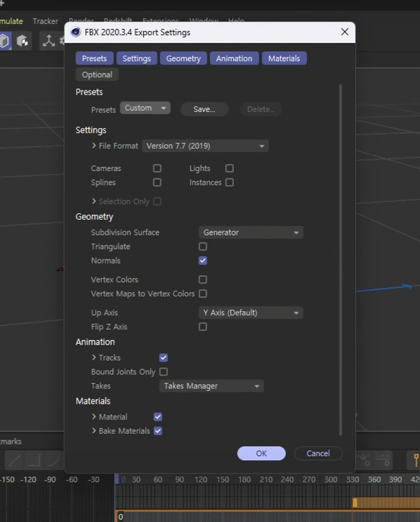Click the Cinema 4D logo in dialog title
Screen dimensions: 420x522
[x=76, y=32]
